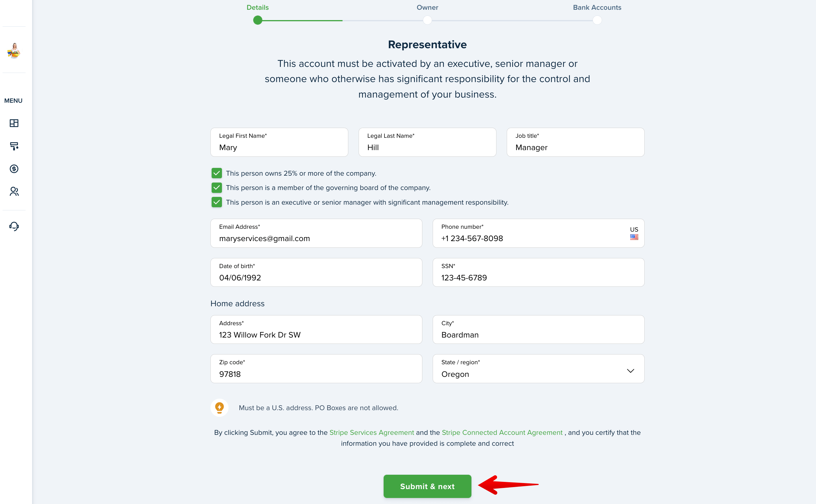Screen dimensions: 816x504
Task: Open the users icon in sidebar
Action: click(14, 191)
